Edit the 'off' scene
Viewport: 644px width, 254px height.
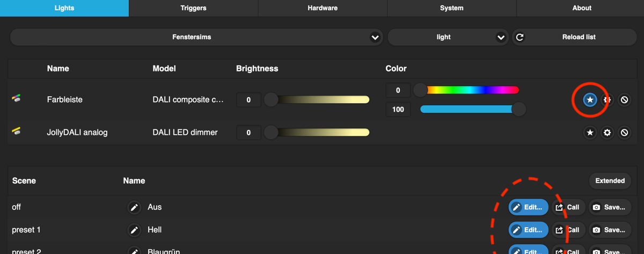click(528, 207)
